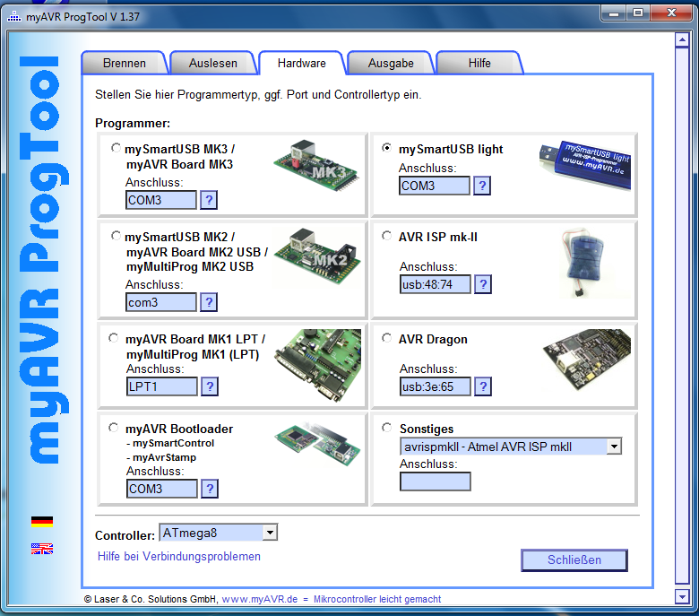Open port help for mySmartUSB MK2
Screen dimensions: 699x616
[209, 302]
